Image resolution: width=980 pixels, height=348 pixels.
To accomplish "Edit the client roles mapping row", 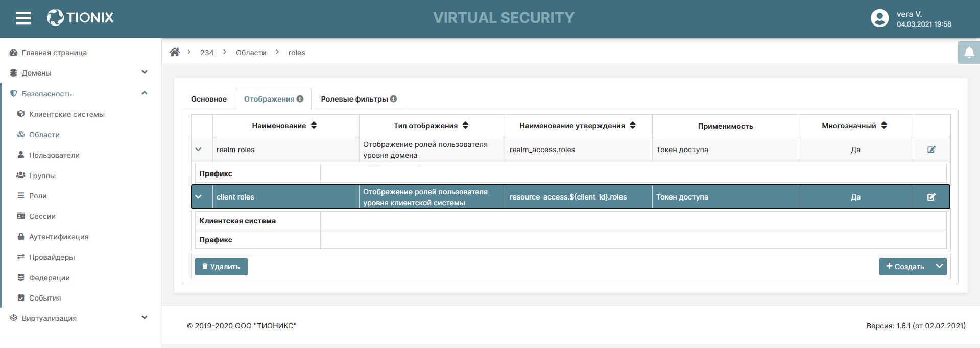I will [x=931, y=197].
